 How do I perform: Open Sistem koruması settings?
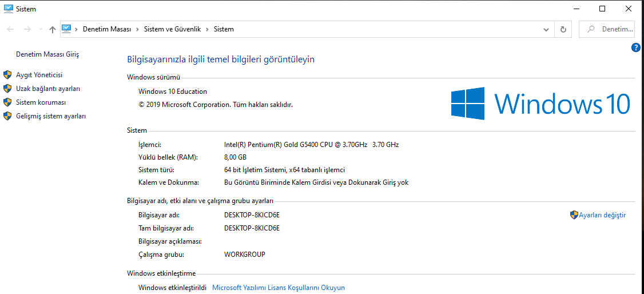41,102
